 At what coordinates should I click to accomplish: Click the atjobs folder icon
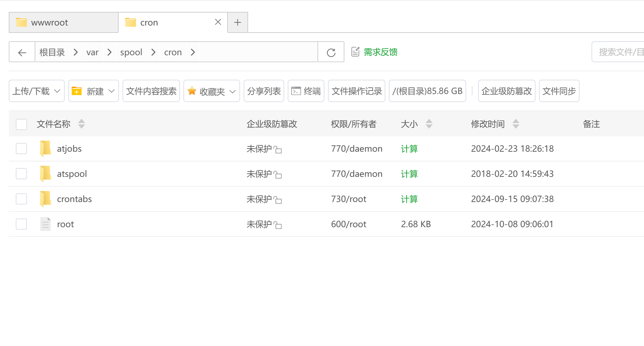pyautogui.click(x=45, y=149)
